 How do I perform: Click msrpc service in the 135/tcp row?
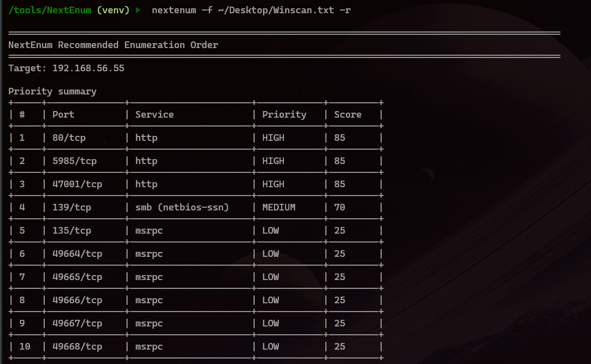point(149,231)
